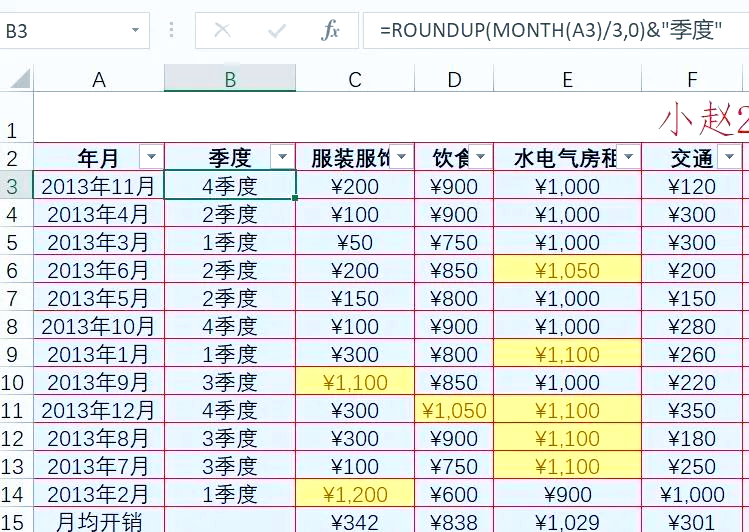Click cell 2013年3月
The height and width of the screenshot is (532, 749).
point(99,241)
